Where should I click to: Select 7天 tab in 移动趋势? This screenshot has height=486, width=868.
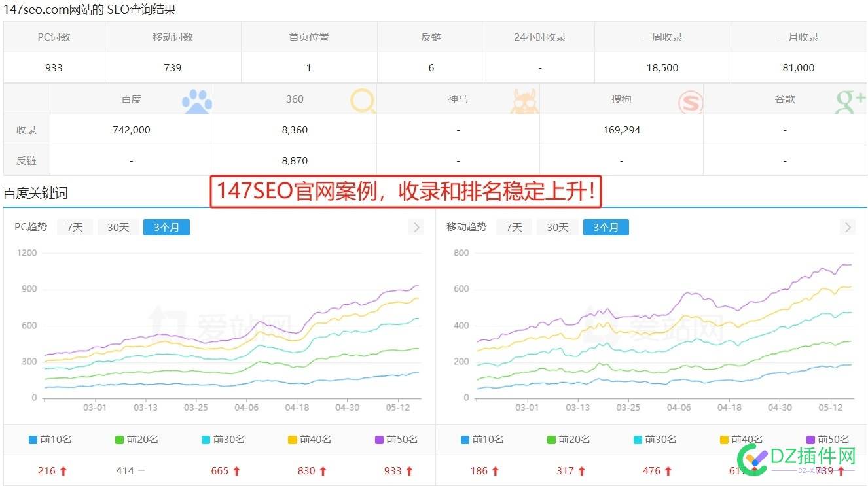[514, 227]
